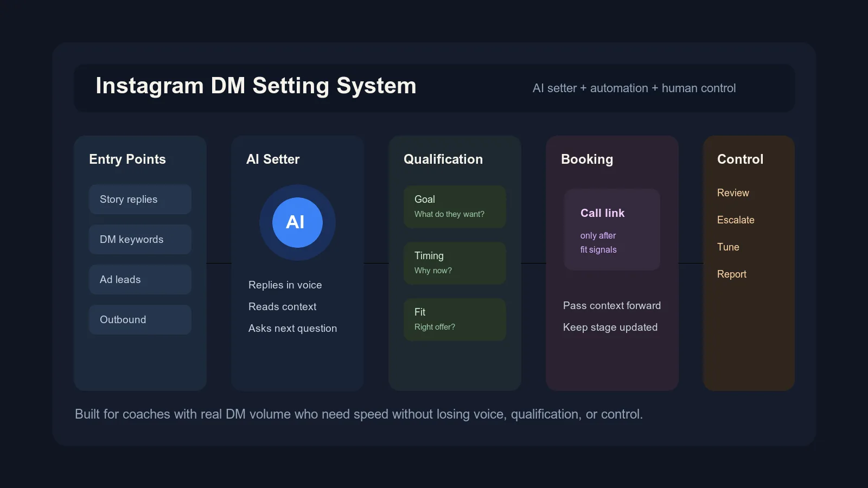The height and width of the screenshot is (488, 868).
Task: Click the Instagram DM Setting System title
Action: click(x=256, y=86)
